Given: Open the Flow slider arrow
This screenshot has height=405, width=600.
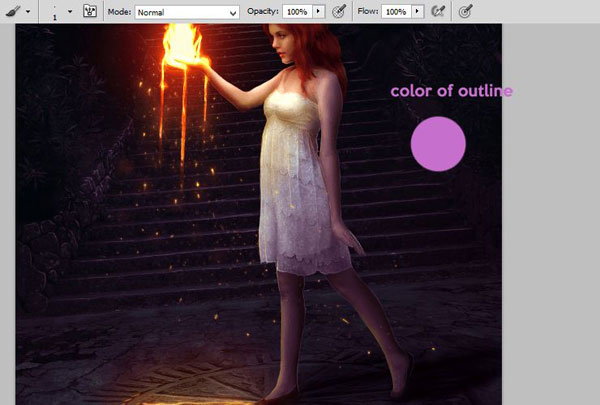Looking at the screenshot, I should click(417, 11).
